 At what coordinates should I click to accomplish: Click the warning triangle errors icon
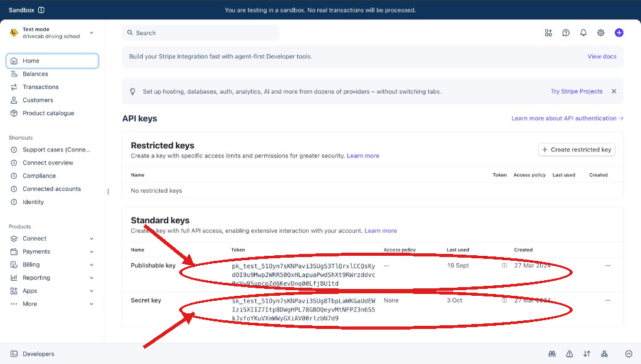coord(570,354)
